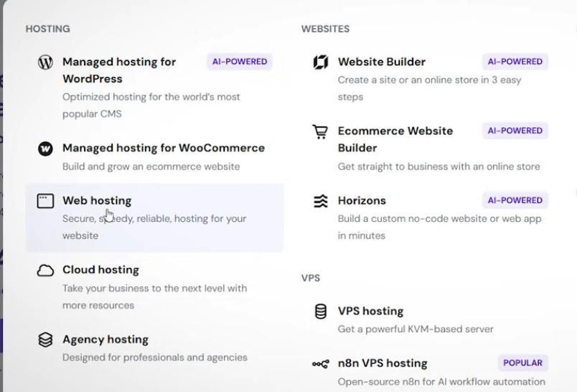577x392 pixels.
Task: Click the Cloud hosting cloud icon
Action: (x=45, y=270)
